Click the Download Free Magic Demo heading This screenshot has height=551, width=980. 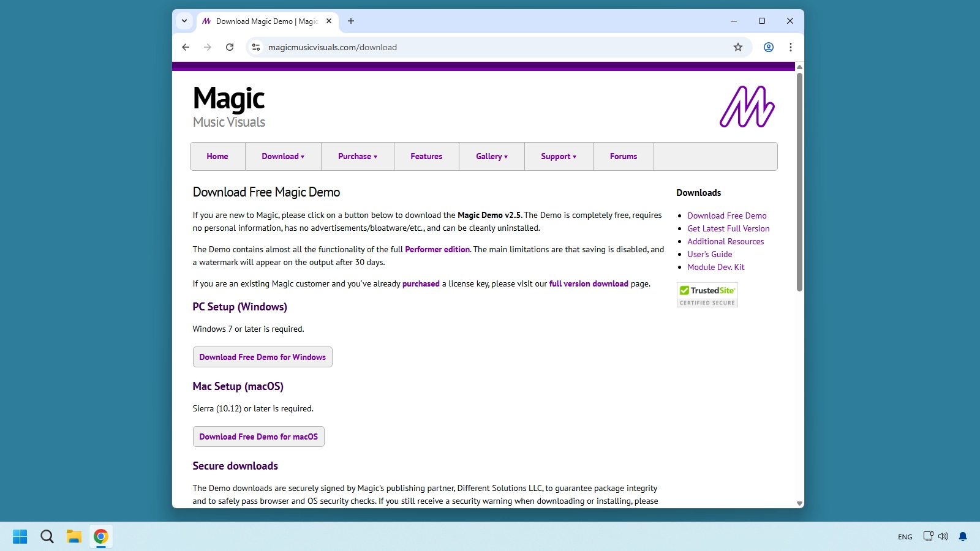click(266, 192)
